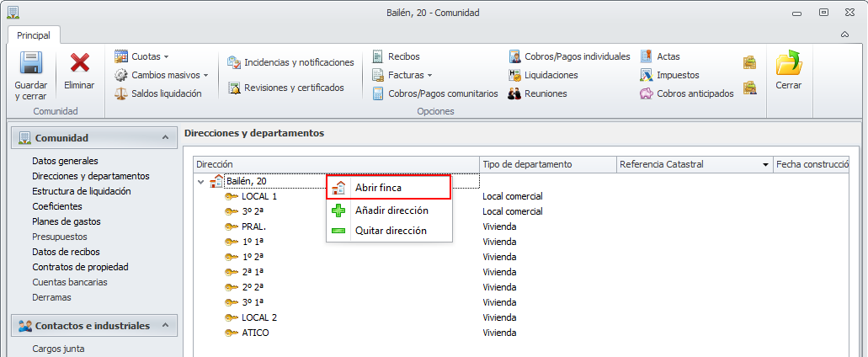
Task: Click the red Eliminar X icon
Action: point(80,64)
